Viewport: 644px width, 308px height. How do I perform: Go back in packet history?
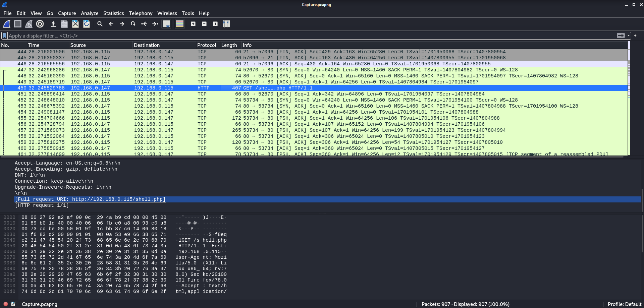[x=111, y=24]
